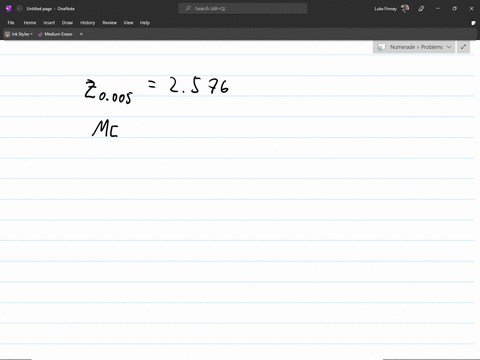Switch to the Home tab
The height and width of the screenshot is (360, 480).
tap(30, 23)
